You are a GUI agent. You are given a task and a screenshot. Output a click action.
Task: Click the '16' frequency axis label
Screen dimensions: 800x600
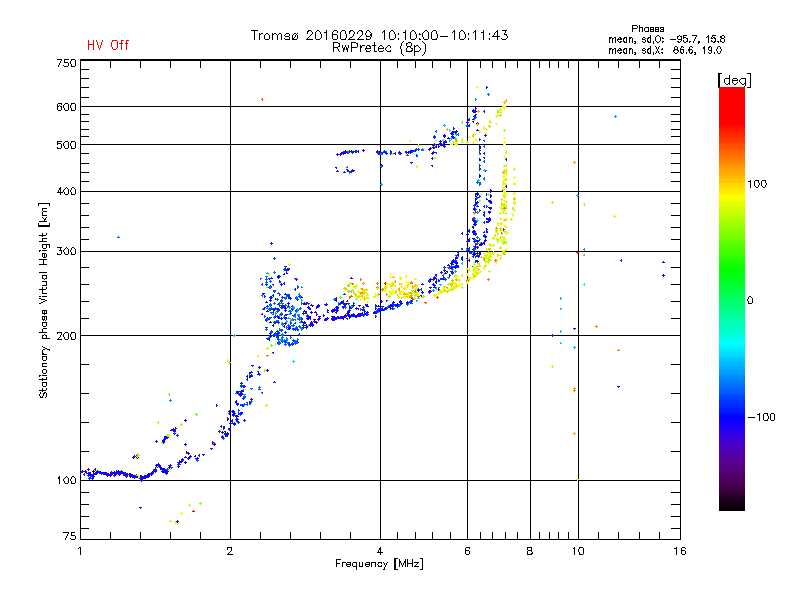[680, 551]
